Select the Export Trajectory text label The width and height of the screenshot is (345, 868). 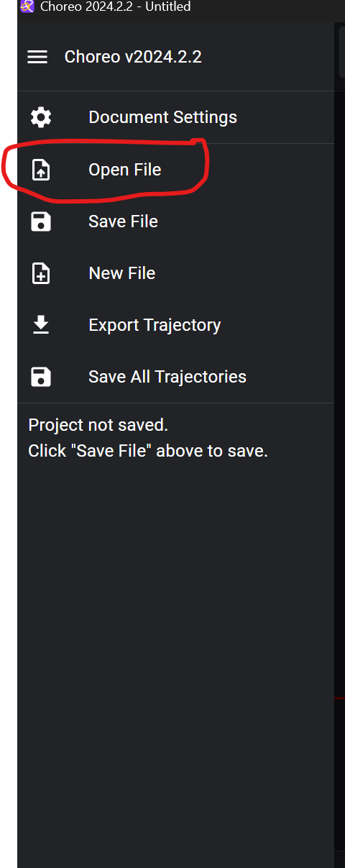[x=155, y=325]
